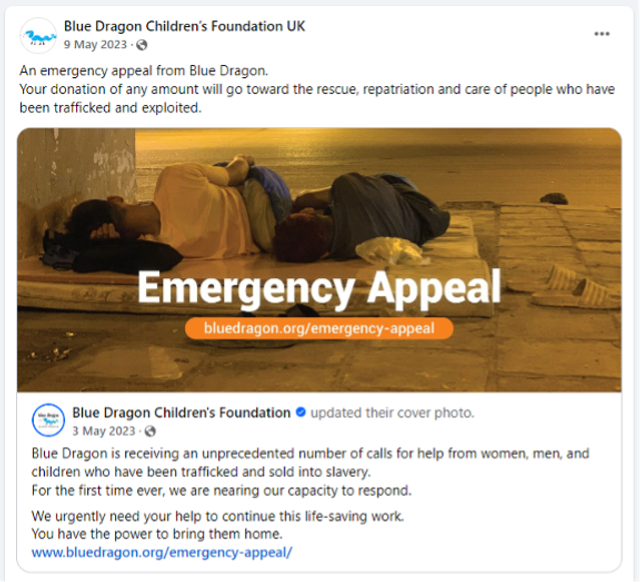Follow the www.bluedragon.org/emergency-appeal/ link
This screenshot has height=582, width=640.
click(162, 552)
